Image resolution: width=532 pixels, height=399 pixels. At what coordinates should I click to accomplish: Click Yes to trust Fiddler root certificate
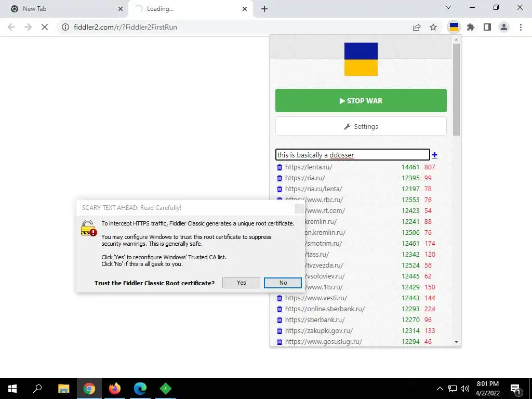(241, 283)
